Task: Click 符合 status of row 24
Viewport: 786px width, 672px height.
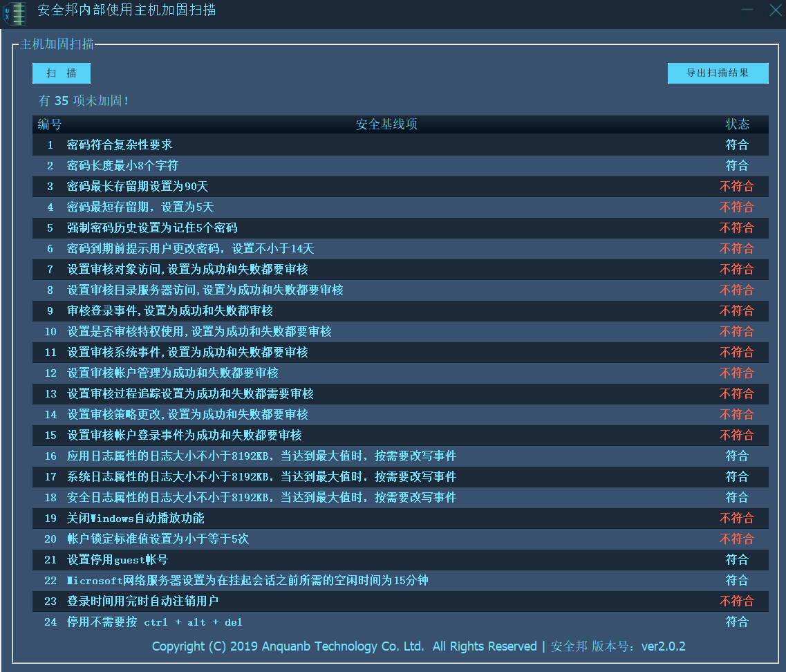Action: [738, 622]
